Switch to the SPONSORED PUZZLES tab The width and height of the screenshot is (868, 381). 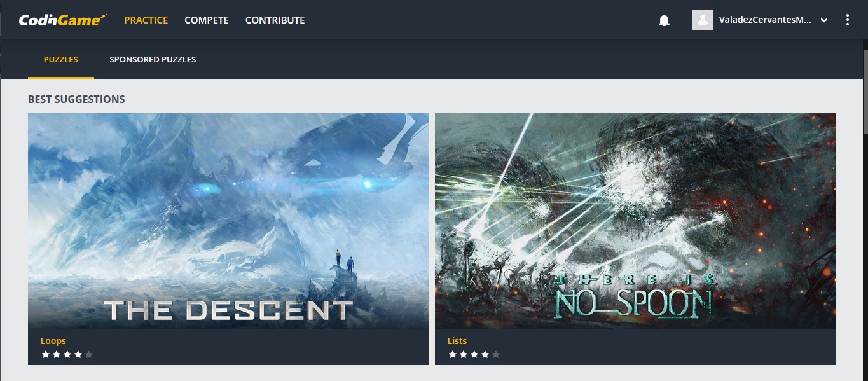point(153,60)
